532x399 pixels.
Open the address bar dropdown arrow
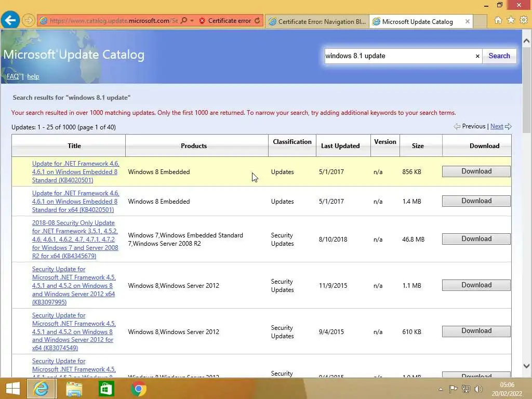click(x=192, y=21)
